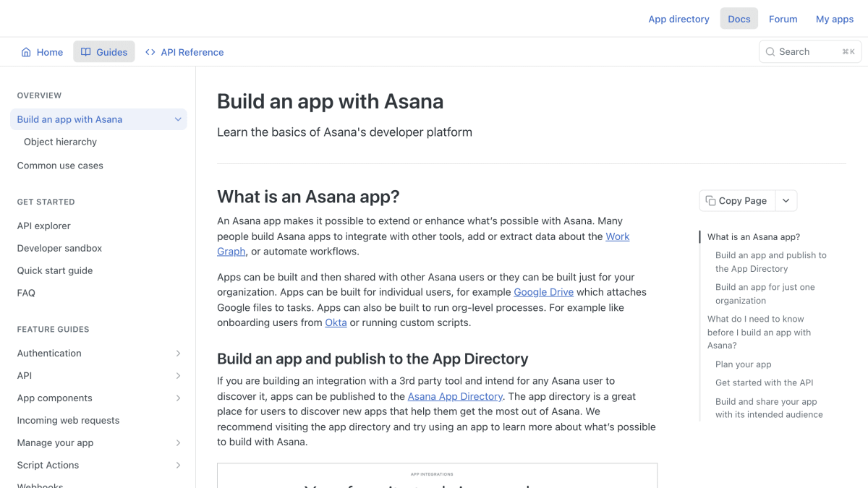Open the FAQ sidebar item
The height and width of the screenshot is (488, 868).
[26, 293]
